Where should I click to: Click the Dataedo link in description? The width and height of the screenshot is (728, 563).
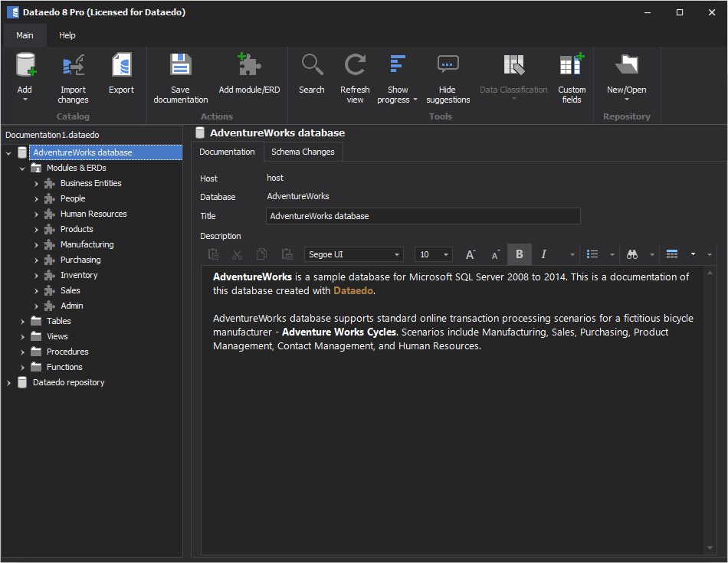(x=353, y=291)
